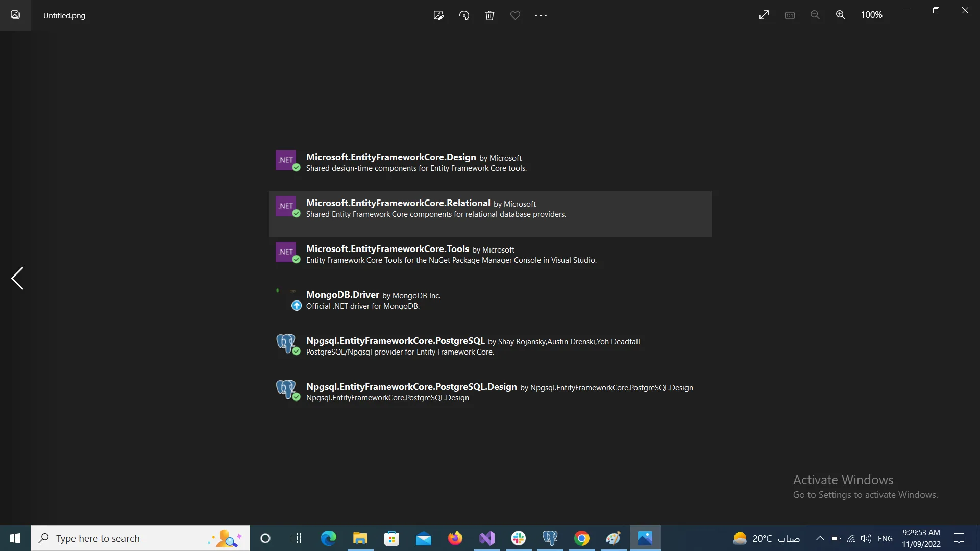Go to previous image with left arrow

[x=17, y=279]
